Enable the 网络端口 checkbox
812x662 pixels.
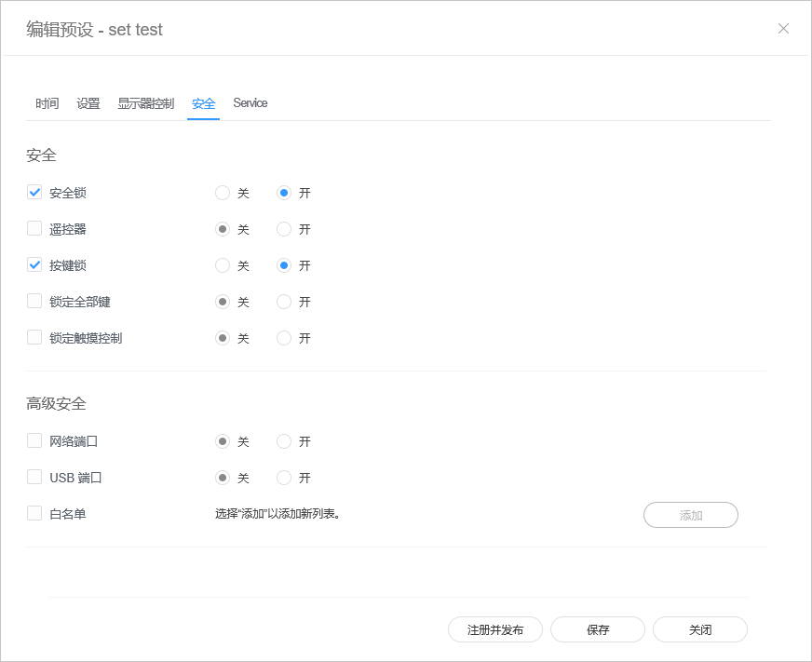[34, 441]
